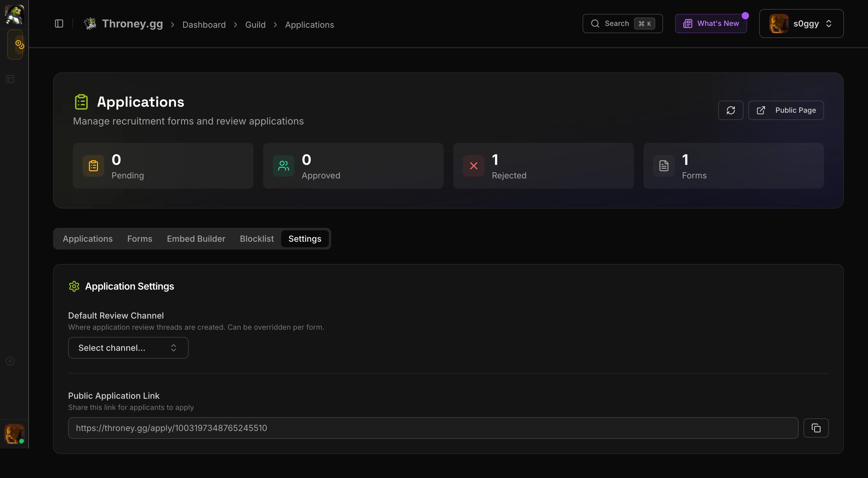The width and height of the screenshot is (868, 478).
Task: Click the green Applications clipboard icon
Action: tap(81, 102)
